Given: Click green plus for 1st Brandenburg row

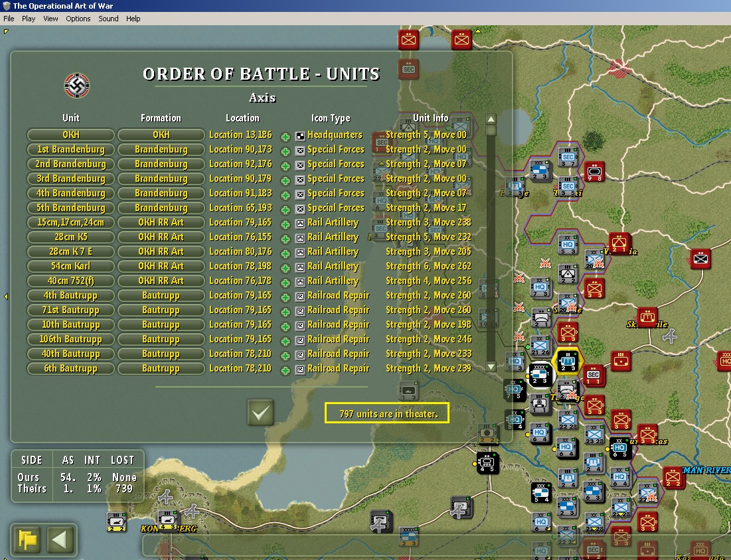Looking at the screenshot, I should (x=285, y=151).
